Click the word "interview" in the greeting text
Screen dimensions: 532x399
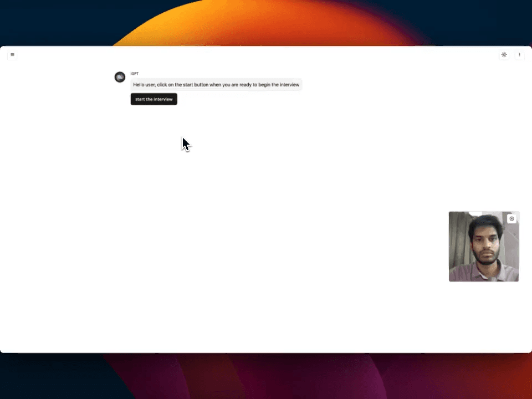pyautogui.click(x=289, y=85)
